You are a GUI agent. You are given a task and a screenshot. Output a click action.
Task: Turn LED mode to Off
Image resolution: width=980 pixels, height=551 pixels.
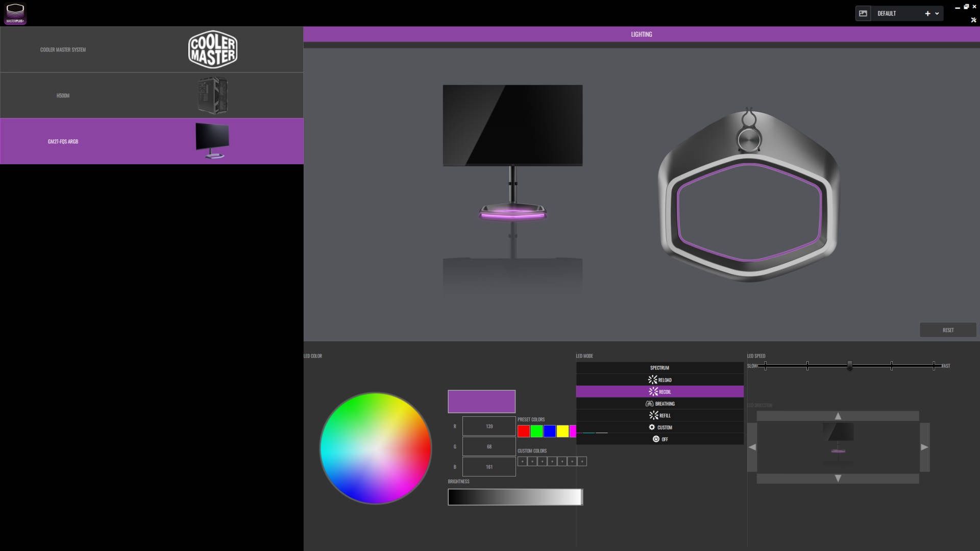pos(659,439)
